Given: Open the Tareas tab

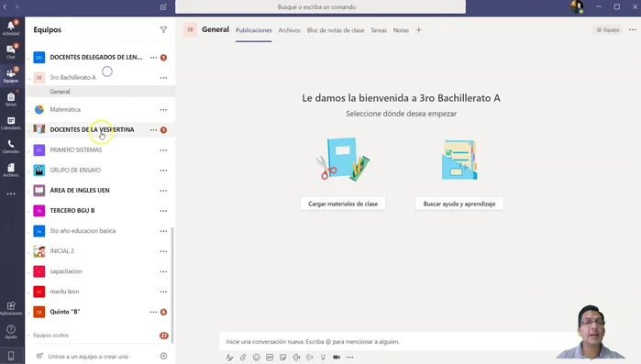Looking at the screenshot, I should tap(379, 30).
